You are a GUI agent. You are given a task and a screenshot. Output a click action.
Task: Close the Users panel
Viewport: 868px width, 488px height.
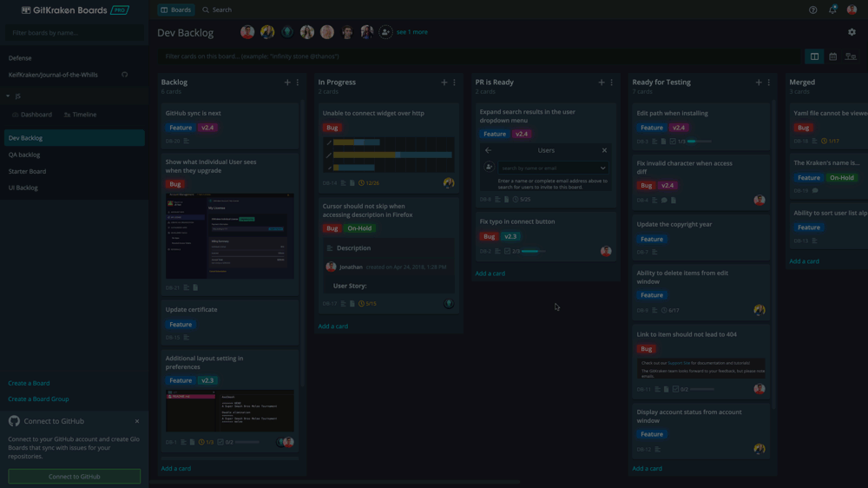604,150
